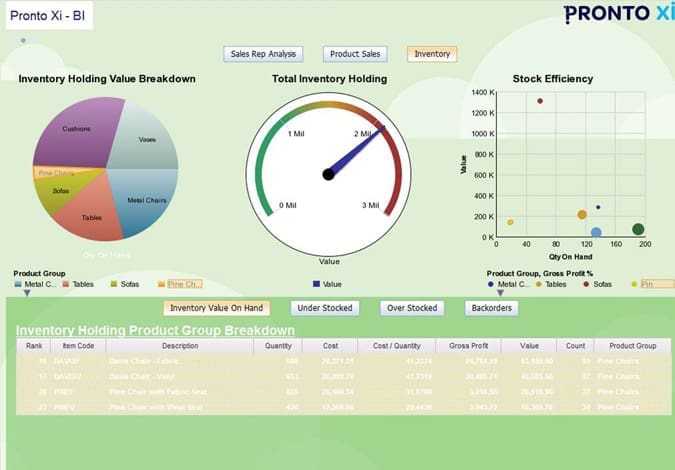Image resolution: width=675 pixels, height=470 pixels.
Task: Click the Tables swatch in Product Group legend
Action: 66,284
